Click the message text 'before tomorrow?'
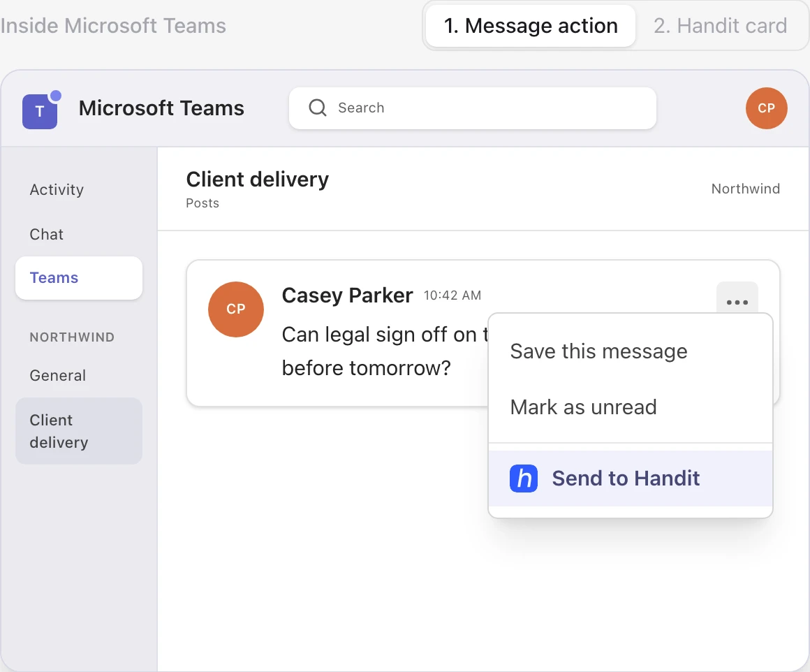Image resolution: width=810 pixels, height=672 pixels. point(367,368)
